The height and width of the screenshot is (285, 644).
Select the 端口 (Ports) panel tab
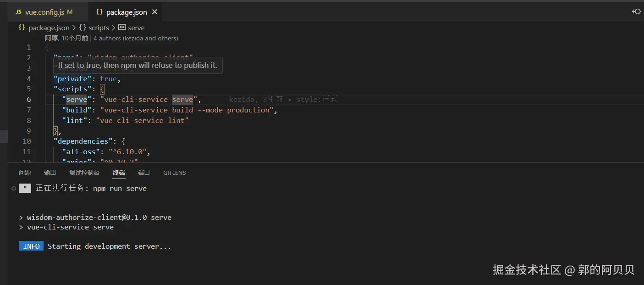pyautogui.click(x=144, y=173)
